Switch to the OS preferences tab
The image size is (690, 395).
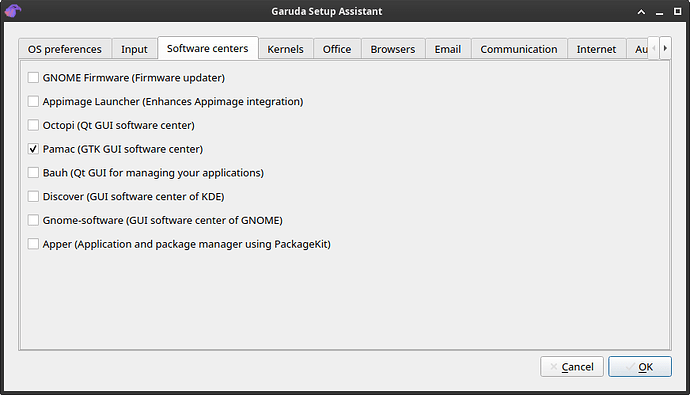tap(65, 49)
